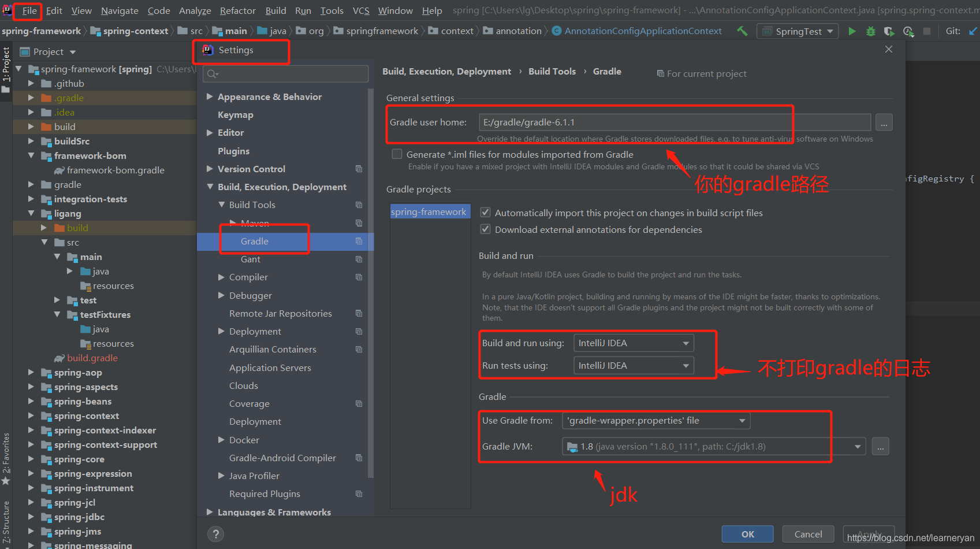Click build.gradle file icon in project tree

[59, 358]
